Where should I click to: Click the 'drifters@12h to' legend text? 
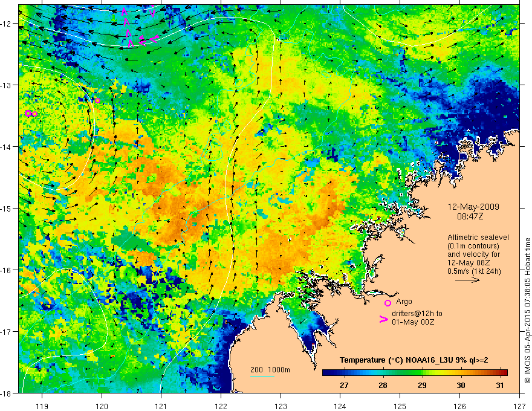coord(417,314)
